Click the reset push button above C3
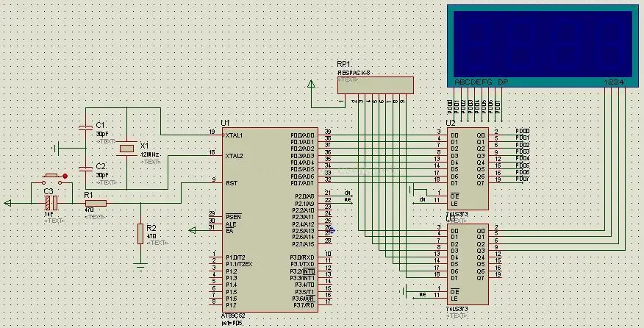This screenshot has height=328, width=644. (53, 179)
